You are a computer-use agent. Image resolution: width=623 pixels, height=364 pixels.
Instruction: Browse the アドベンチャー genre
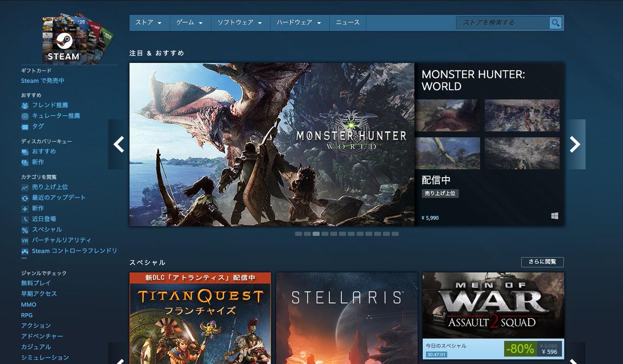[42, 336]
